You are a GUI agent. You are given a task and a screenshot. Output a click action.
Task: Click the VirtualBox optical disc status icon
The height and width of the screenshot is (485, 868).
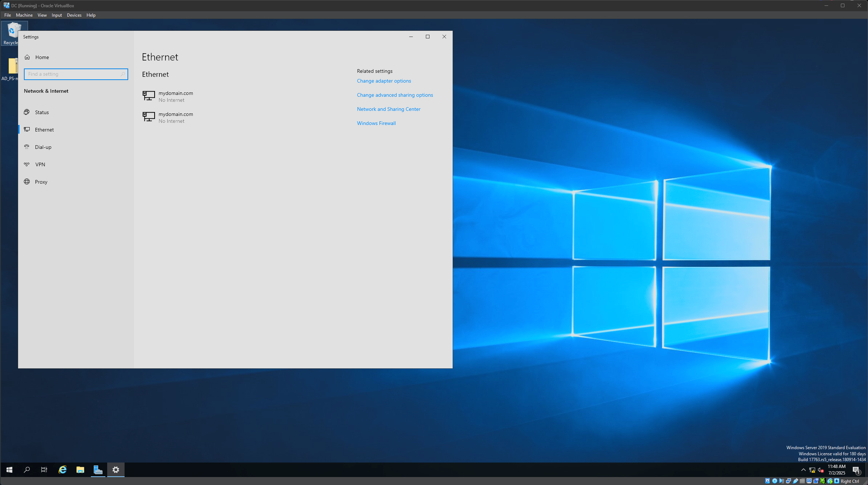click(775, 481)
